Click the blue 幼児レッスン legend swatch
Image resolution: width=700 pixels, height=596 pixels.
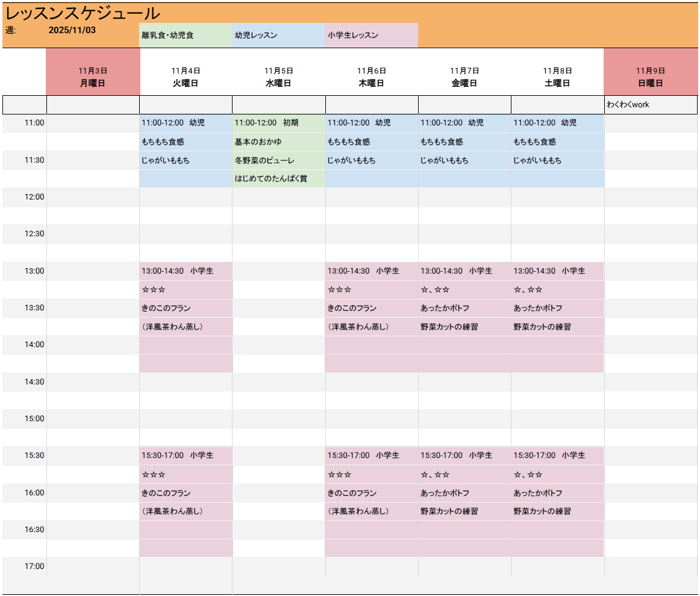[x=278, y=36]
